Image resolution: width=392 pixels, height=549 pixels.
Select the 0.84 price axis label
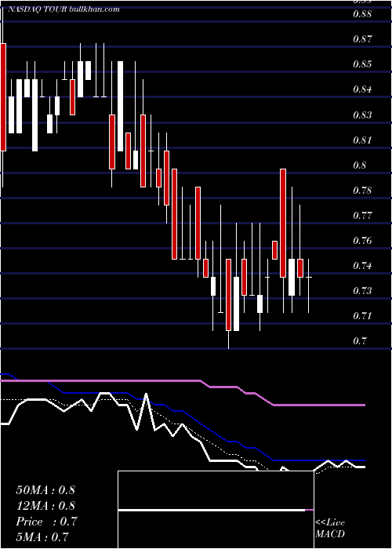coord(362,89)
